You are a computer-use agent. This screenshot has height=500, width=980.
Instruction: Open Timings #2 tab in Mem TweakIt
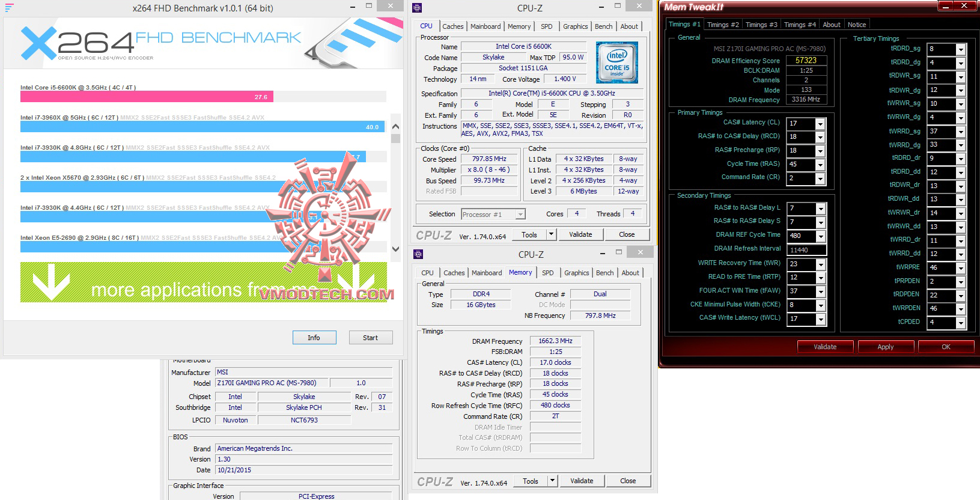click(723, 25)
